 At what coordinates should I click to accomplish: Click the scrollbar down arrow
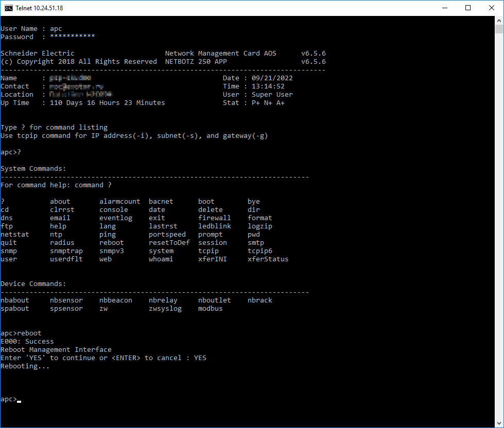(x=499, y=423)
